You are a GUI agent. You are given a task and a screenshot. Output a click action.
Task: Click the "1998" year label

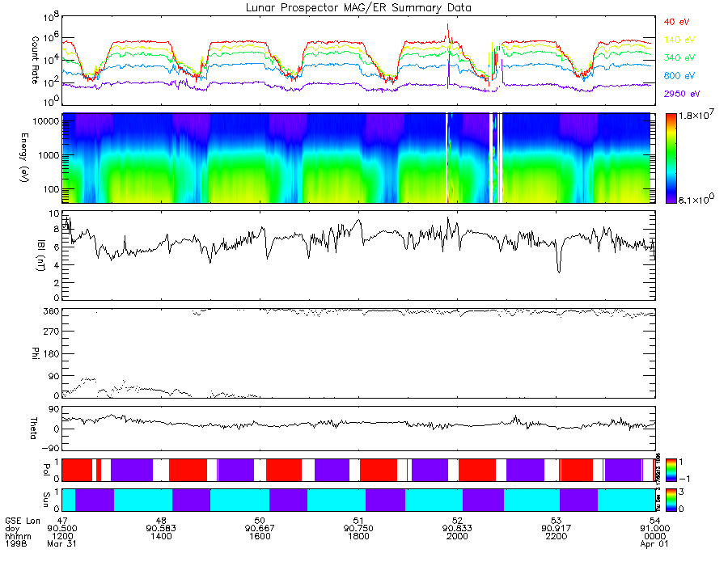[x=16, y=543]
